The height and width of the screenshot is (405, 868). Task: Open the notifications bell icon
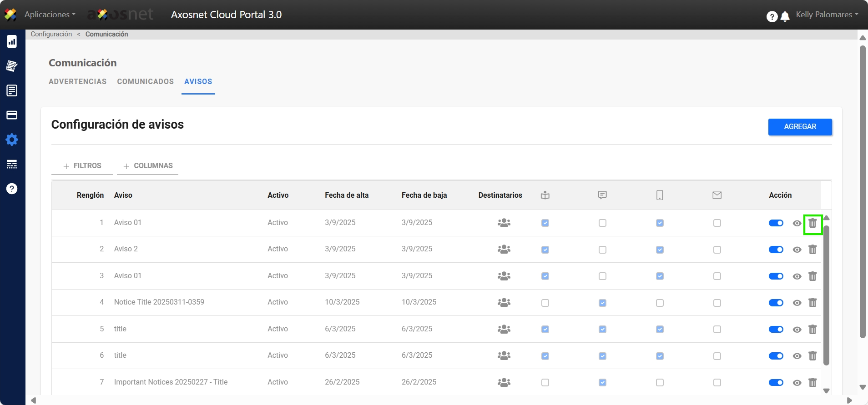[785, 17]
